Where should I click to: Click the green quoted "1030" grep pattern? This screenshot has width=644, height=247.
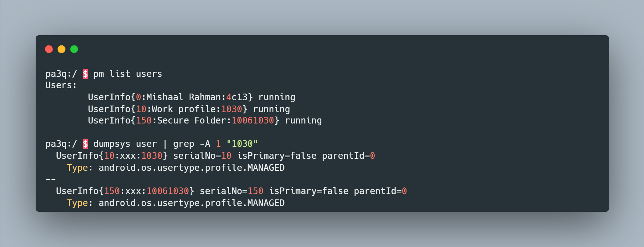[x=242, y=144]
